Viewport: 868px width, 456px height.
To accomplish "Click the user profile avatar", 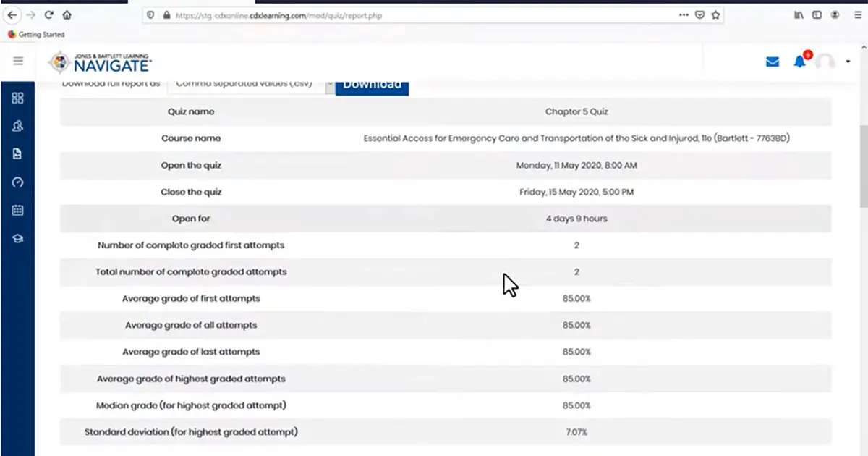I will click(x=825, y=62).
